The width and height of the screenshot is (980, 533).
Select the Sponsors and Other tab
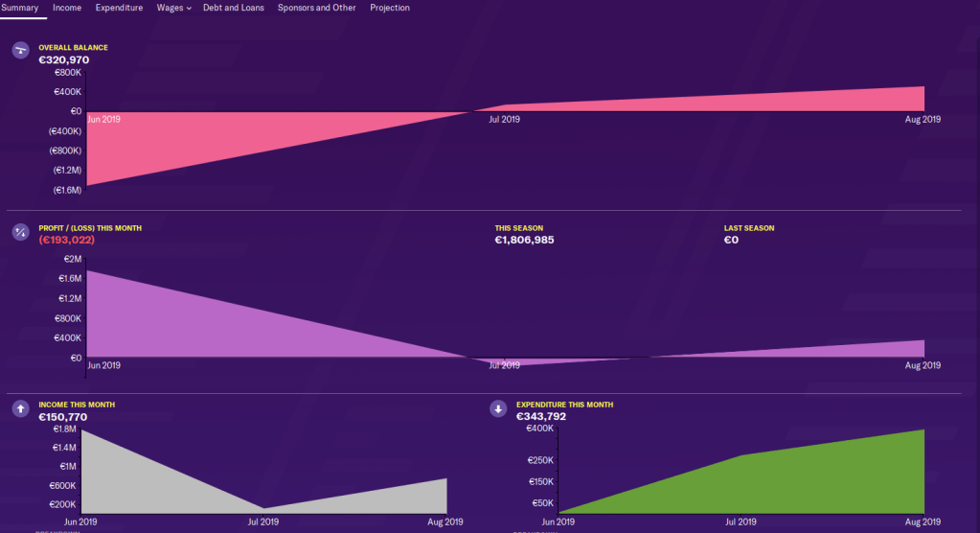(316, 8)
